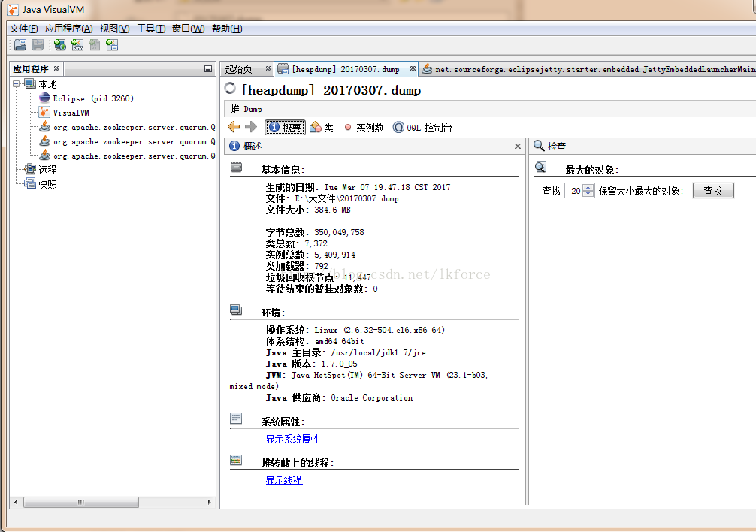Click the 环境 section icon
Viewport: 756px width, 532px height.
pos(236,310)
